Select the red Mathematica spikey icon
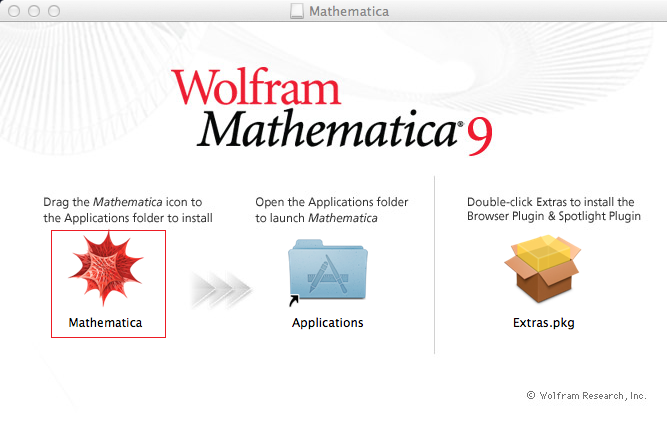This screenshot has height=421, width=667. 106,269
